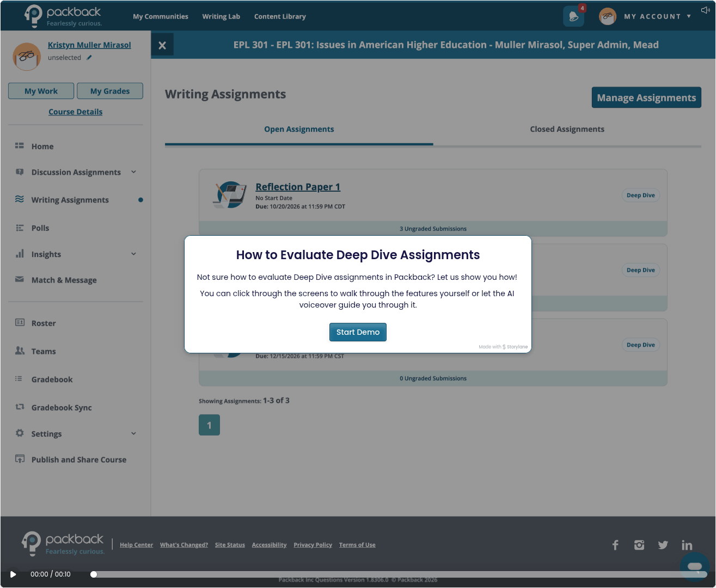This screenshot has height=588, width=716.
Task: Open the My Account dropdown arrow
Action: tap(689, 16)
